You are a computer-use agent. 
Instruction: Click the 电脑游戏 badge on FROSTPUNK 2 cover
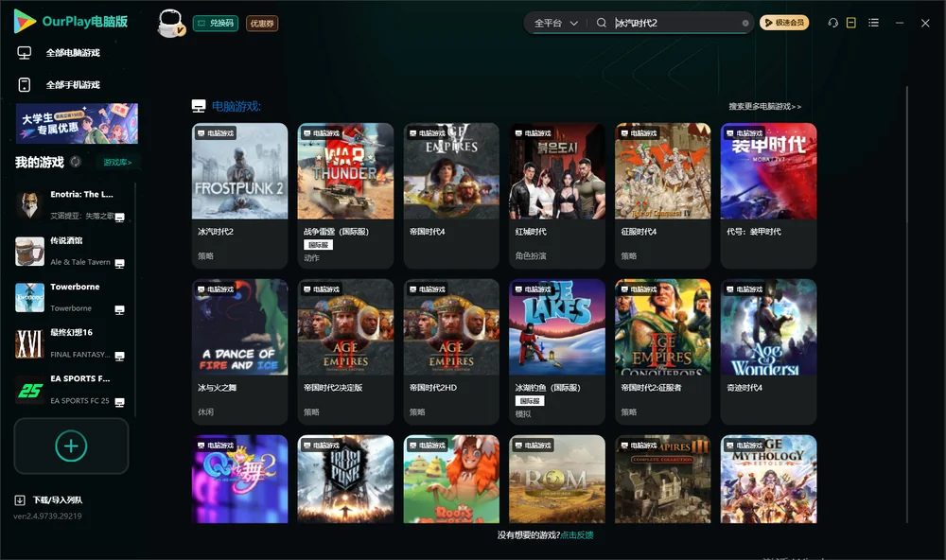pyautogui.click(x=215, y=132)
